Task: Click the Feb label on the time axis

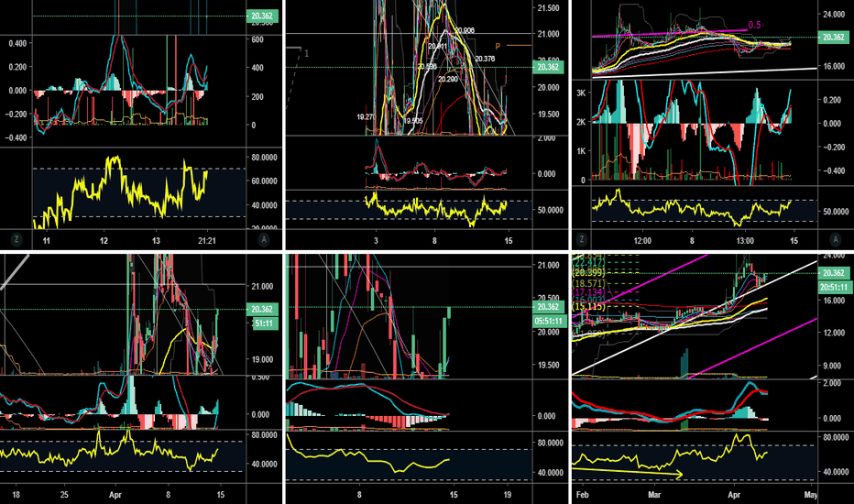Action: pyautogui.click(x=582, y=495)
